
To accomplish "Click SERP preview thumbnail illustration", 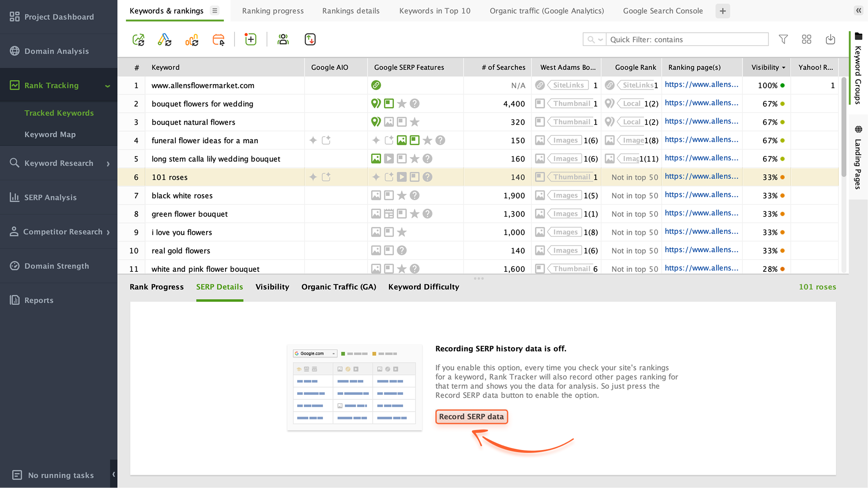I will pyautogui.click(x=355, y=387).
